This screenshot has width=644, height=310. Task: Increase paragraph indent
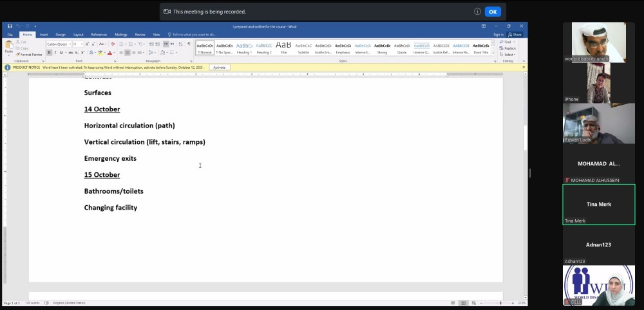[x=157, y=44]
